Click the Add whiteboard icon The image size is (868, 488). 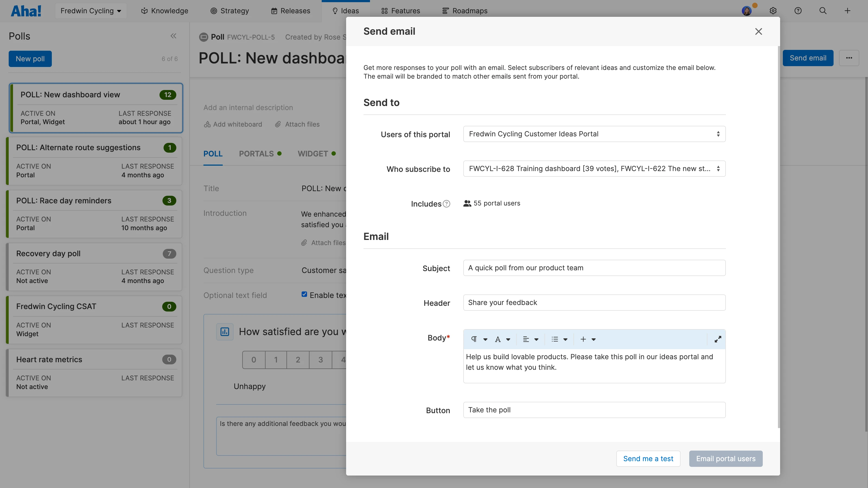coord(207,124)
